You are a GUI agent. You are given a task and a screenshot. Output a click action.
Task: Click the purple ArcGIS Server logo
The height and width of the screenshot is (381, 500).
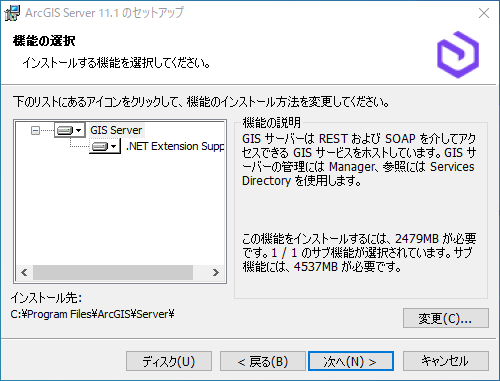point(458,55)
